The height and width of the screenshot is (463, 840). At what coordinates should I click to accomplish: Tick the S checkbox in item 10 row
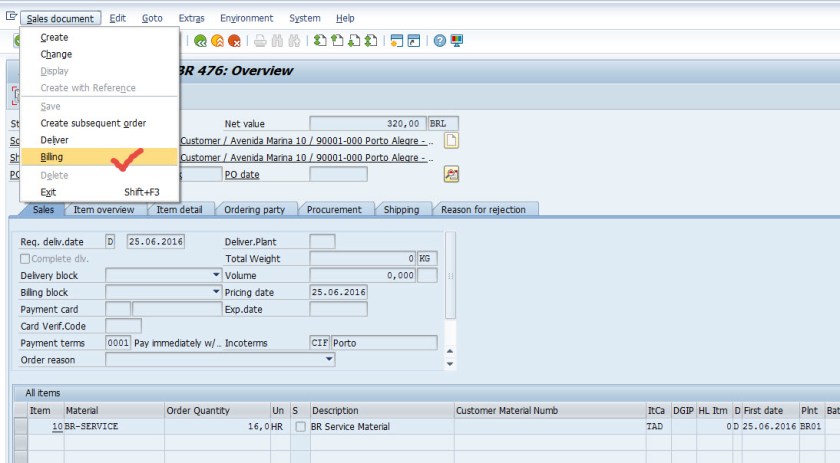[301, 427]
